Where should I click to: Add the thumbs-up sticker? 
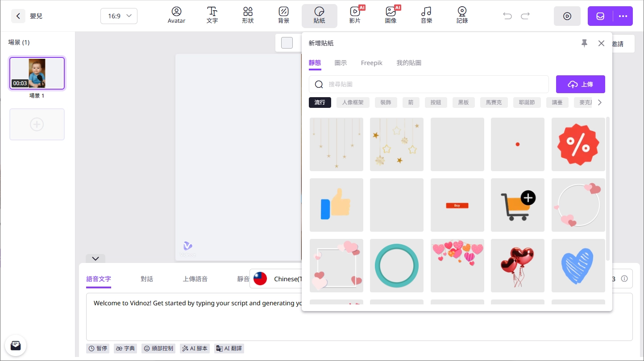click(337, 205)
